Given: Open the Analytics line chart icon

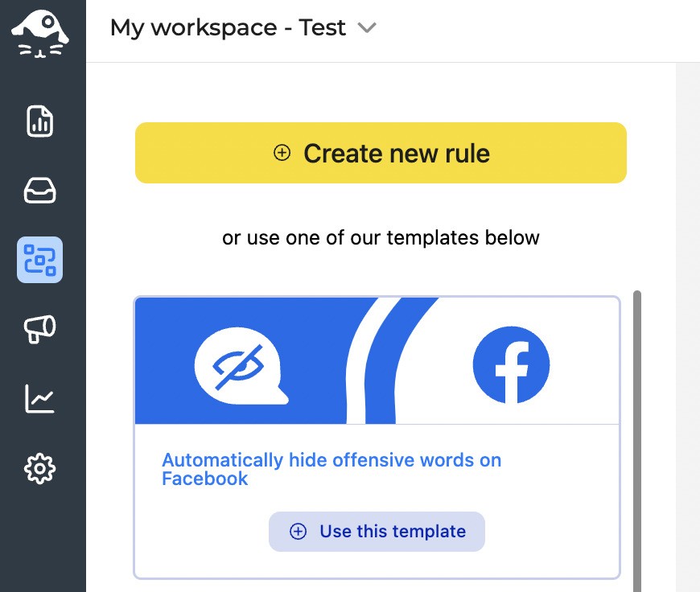Looking at the screenshot, I should [x=39, y=398].
